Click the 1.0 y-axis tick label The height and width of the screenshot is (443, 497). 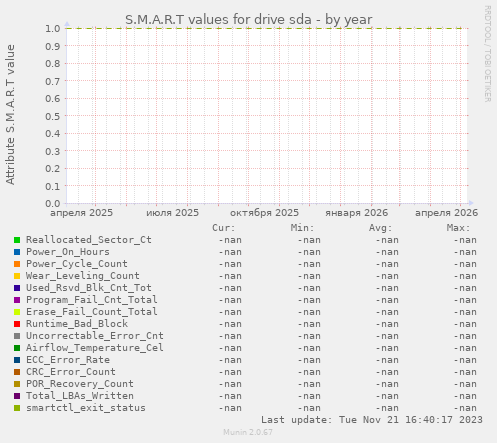coord(53,28)
